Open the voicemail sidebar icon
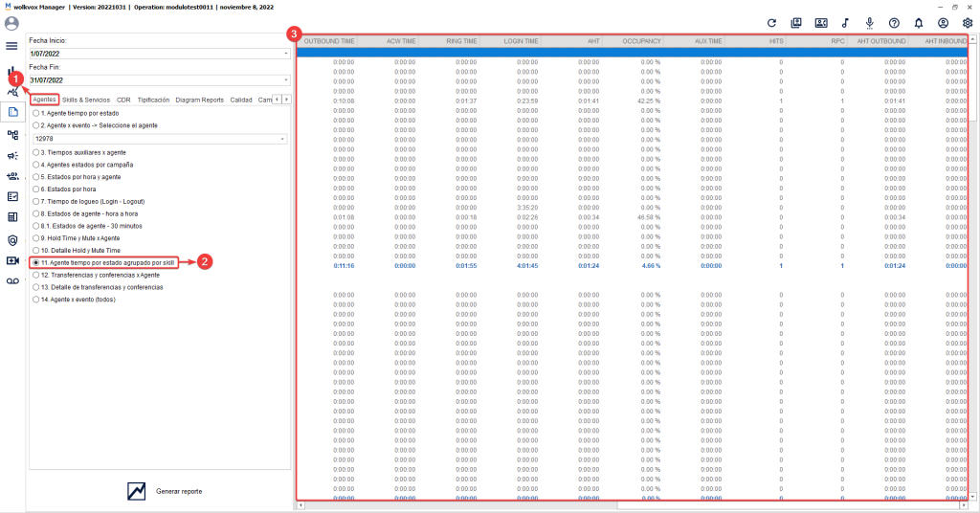The height and width of the screenshot is (513, 980). [12, 281]
